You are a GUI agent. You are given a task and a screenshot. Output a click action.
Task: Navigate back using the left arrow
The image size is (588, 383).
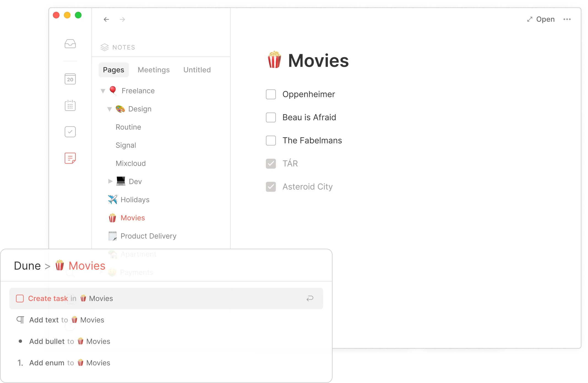click(107, 19)
